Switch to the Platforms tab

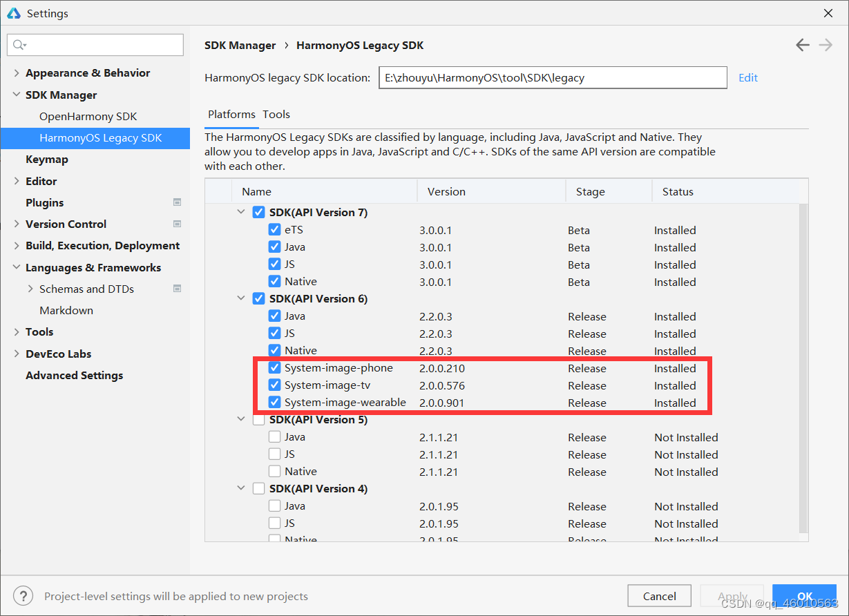[x=231, y=115]
